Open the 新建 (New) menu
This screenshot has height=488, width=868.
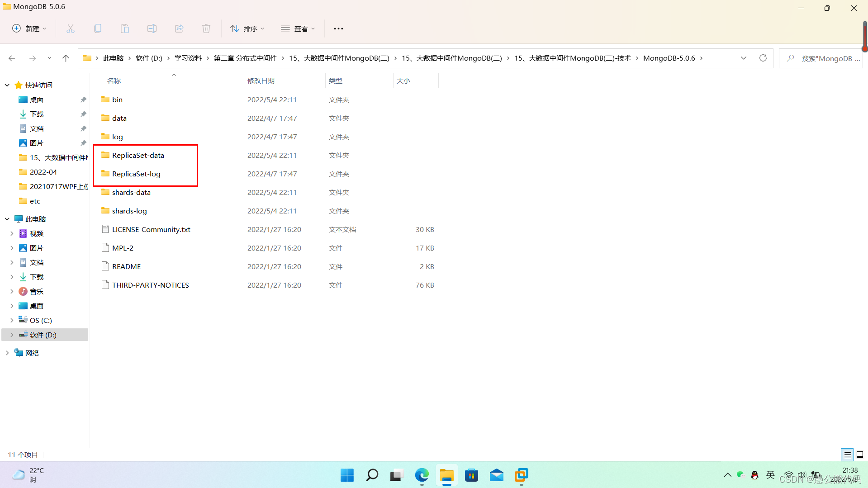[x=29, y=28]
